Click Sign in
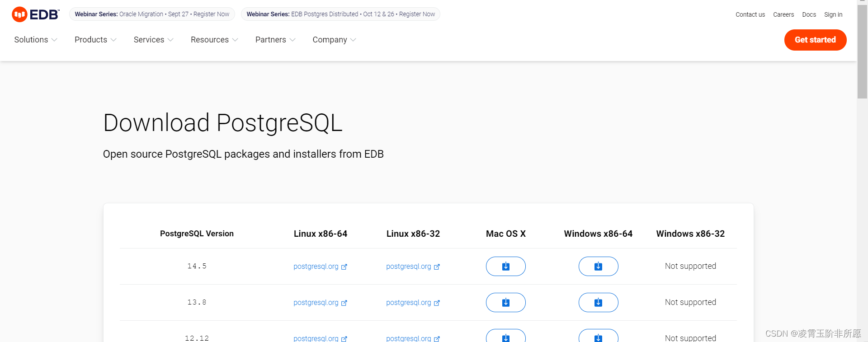 (833, 14)
